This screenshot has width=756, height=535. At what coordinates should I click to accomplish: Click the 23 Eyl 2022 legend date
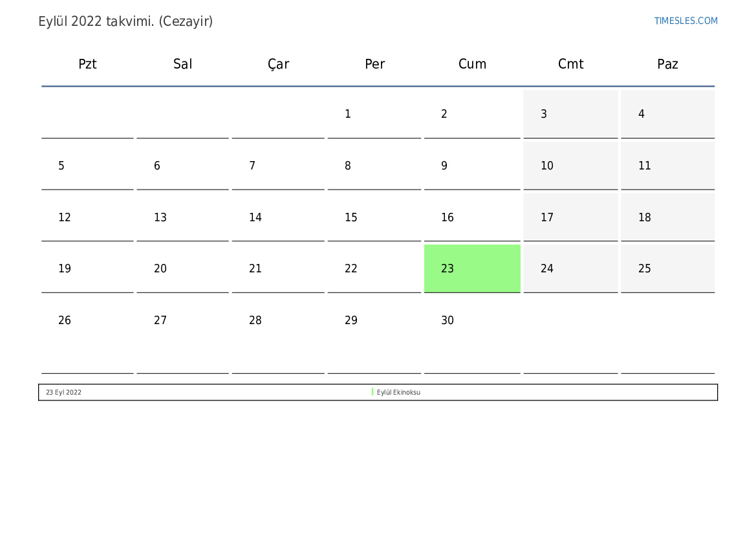63,392
